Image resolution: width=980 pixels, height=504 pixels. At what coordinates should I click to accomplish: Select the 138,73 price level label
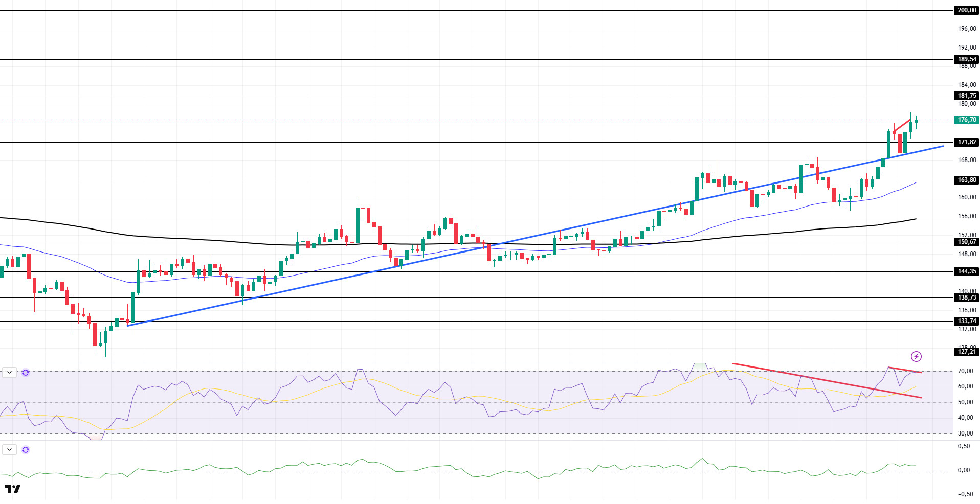click(x=967, y=297)
